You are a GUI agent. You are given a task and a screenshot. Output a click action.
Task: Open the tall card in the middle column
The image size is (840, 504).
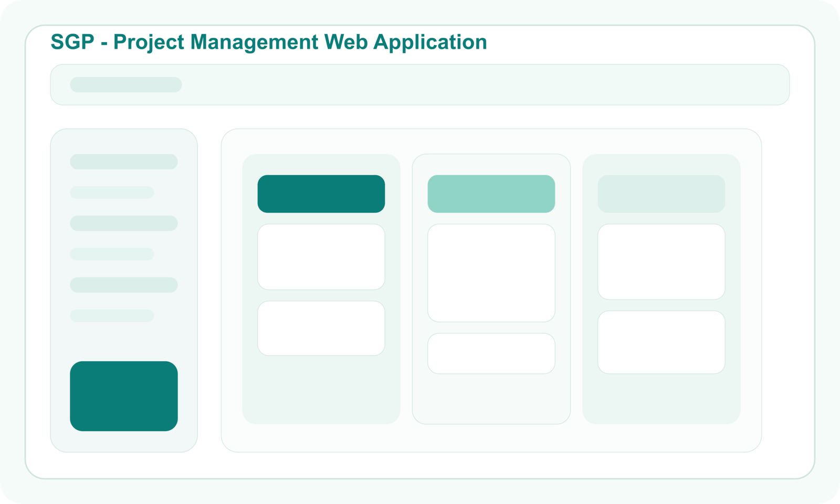pyautogui.click(x=491, y=273)
